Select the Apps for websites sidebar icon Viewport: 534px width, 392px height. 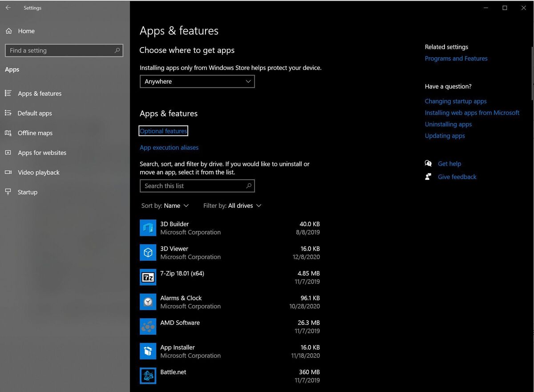pyautogui.click(x=8, y=152)
